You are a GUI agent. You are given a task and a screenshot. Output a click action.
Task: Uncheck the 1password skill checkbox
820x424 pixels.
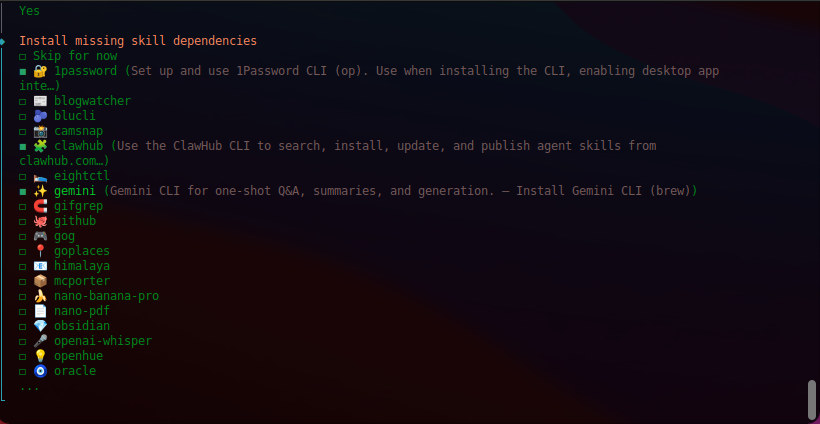[x=22, y=72]
